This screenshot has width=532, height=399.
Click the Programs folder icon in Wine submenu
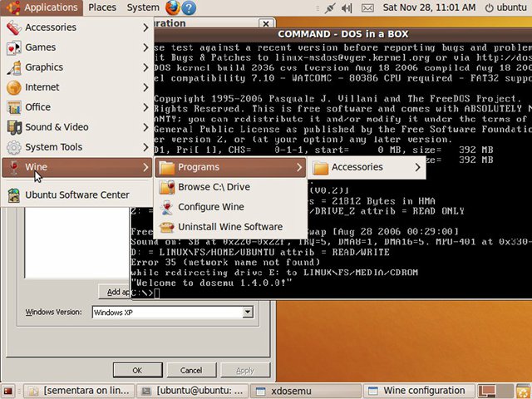tap(167, 167)
